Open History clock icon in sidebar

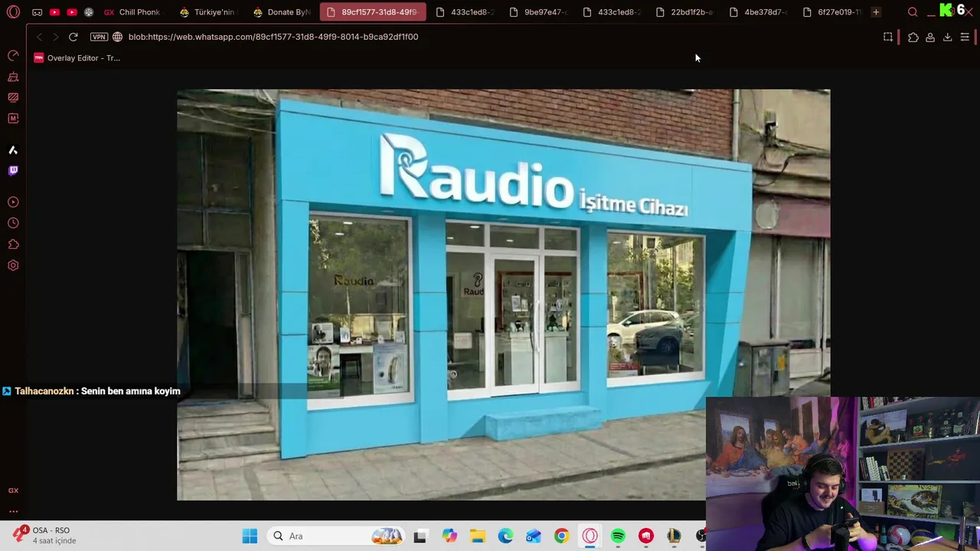pyautogui.click(x=13, y=223)
